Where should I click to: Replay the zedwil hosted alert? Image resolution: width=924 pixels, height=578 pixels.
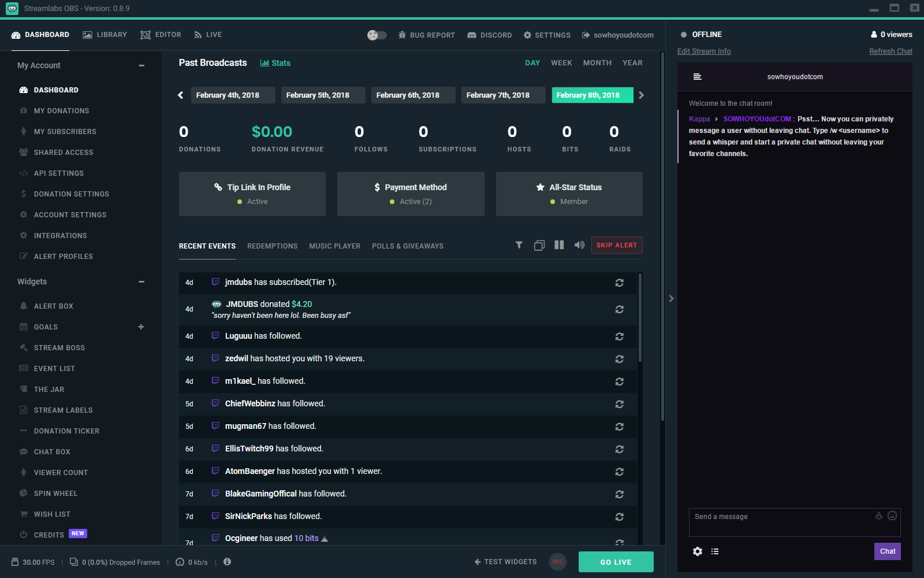click(x=620, y=359)
